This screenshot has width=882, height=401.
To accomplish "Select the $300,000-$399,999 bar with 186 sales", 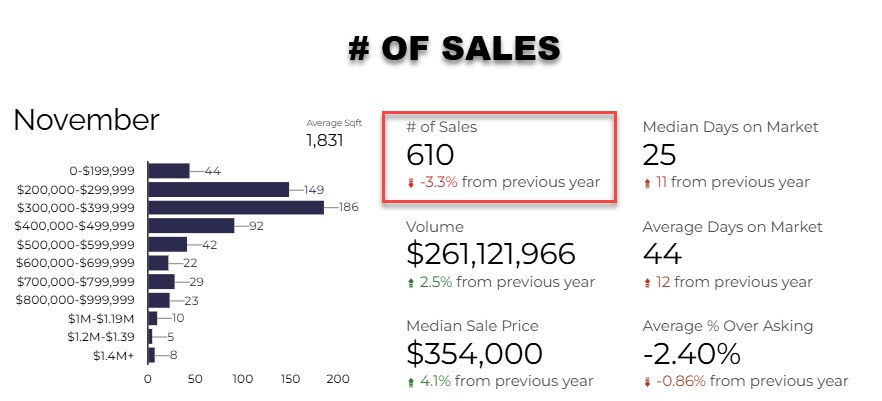I will click(236, 208).
